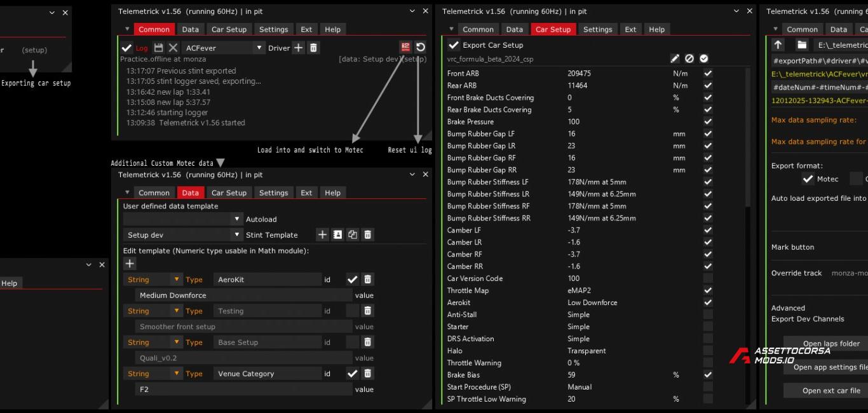Add a new Stint Template with plus icon
Screen dimensions: 868x413
click(x=322, y=234)
